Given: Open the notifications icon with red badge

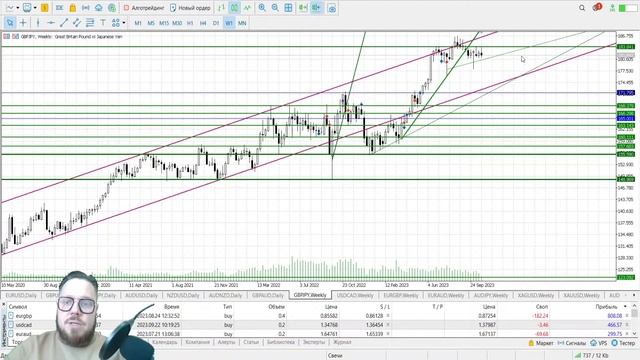Looking at the screenshot, I should [597, 7].
